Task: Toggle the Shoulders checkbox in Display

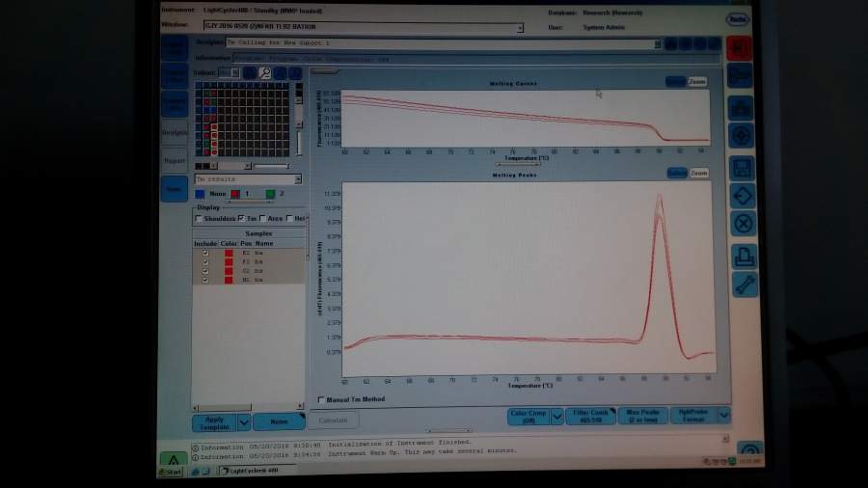Action: pos(199,219)
